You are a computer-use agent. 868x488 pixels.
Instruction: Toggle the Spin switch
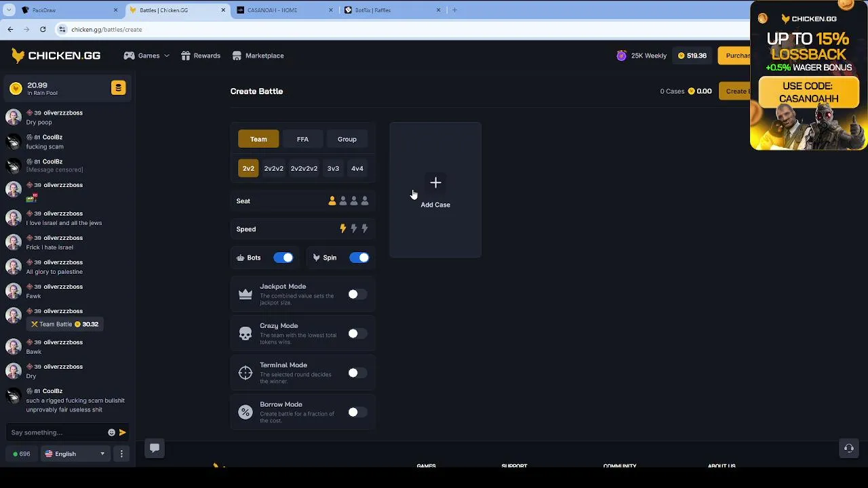point(359,258)
